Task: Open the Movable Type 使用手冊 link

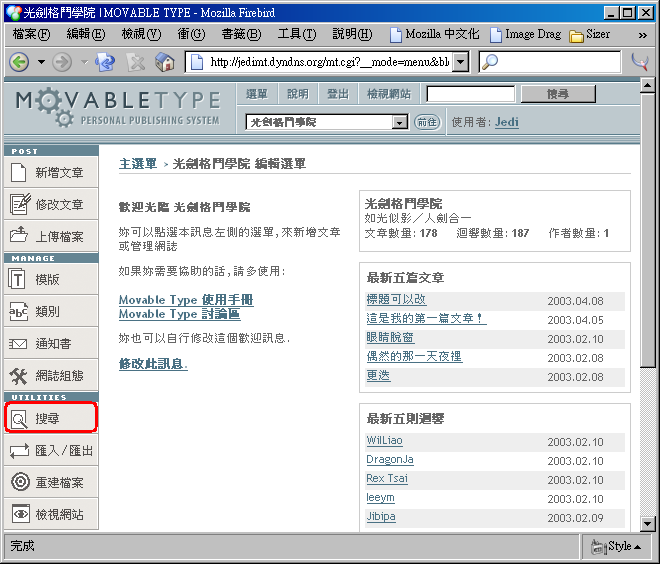Action: 186,300
